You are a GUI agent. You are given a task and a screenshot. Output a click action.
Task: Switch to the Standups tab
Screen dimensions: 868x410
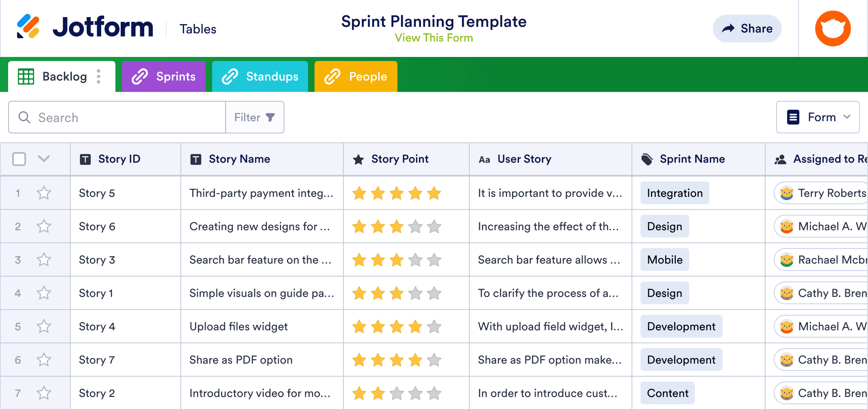tap(260, 76)
